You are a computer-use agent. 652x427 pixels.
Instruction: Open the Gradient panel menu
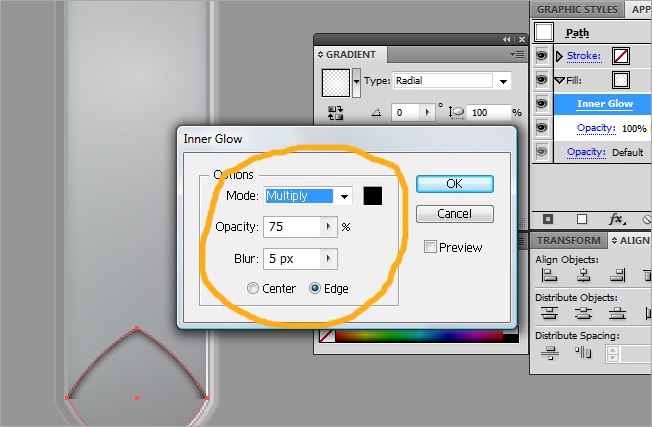[x=517, y=54]
